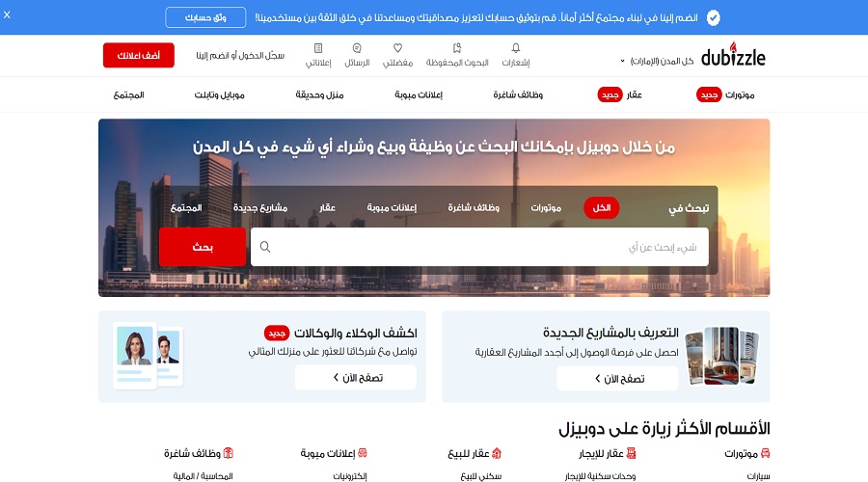Open favorites heart icon (مفضلتي)
868x482 pixels.
click(397, 48)
